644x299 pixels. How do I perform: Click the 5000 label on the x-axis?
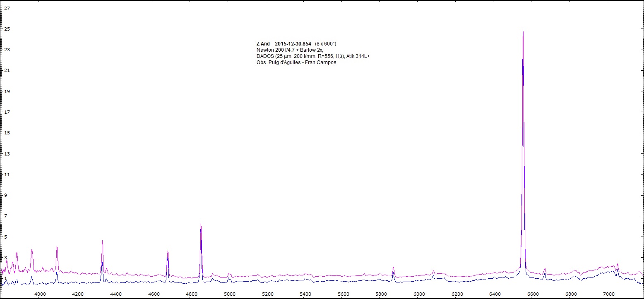[x=230, y=294]
